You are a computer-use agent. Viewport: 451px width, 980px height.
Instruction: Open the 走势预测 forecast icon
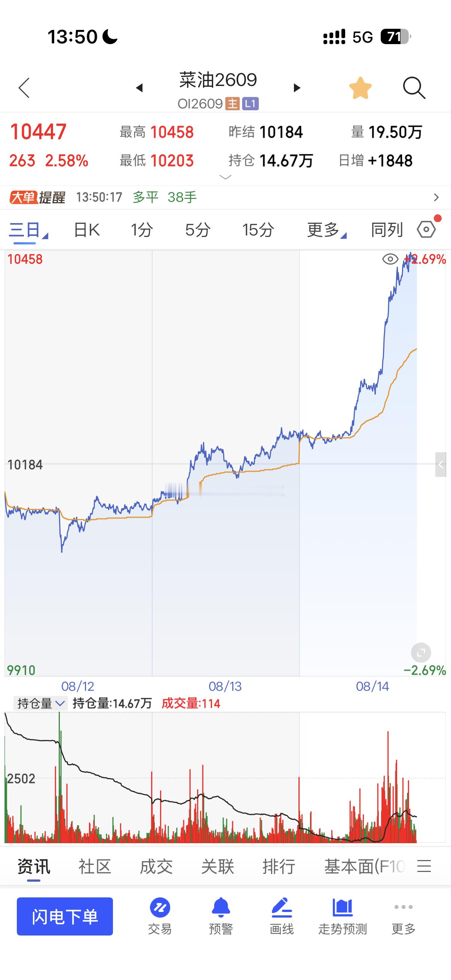point(343,907)
